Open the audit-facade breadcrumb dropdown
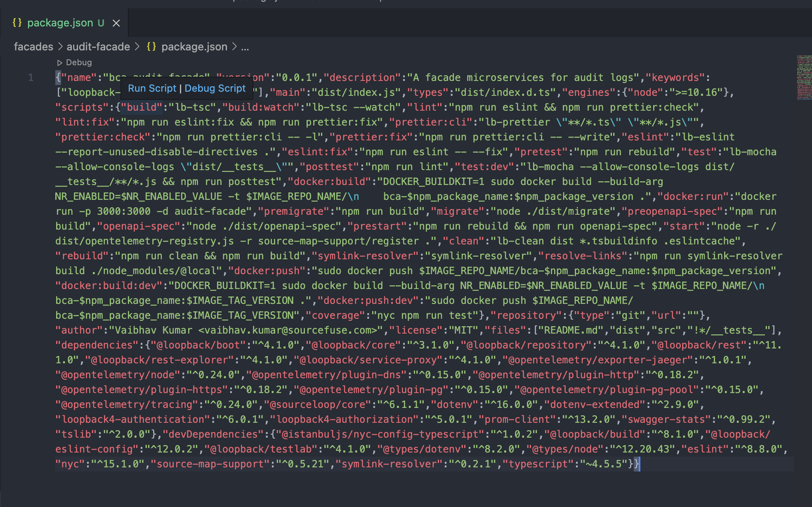This screenshot has height=507, width=812. 98,47
